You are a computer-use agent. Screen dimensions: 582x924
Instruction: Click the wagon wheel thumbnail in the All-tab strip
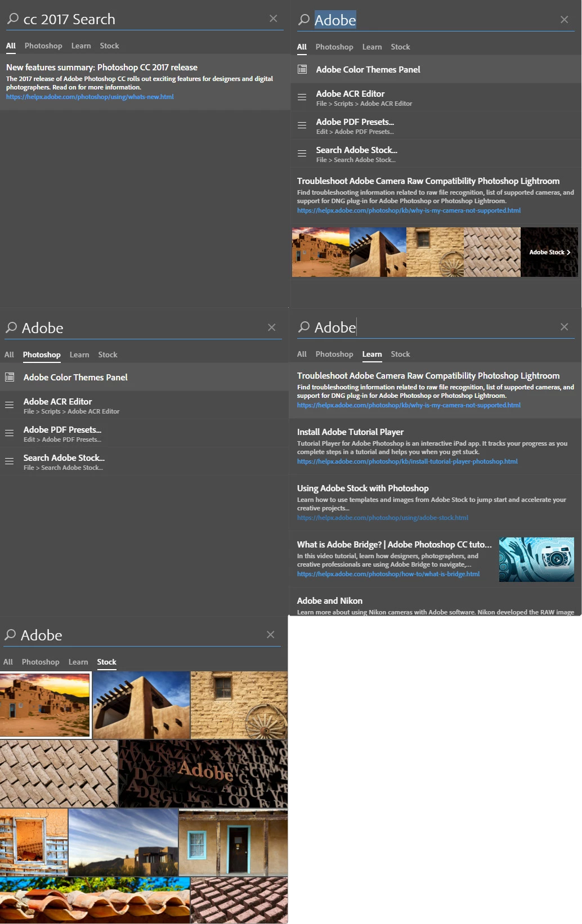coord(435,252)
